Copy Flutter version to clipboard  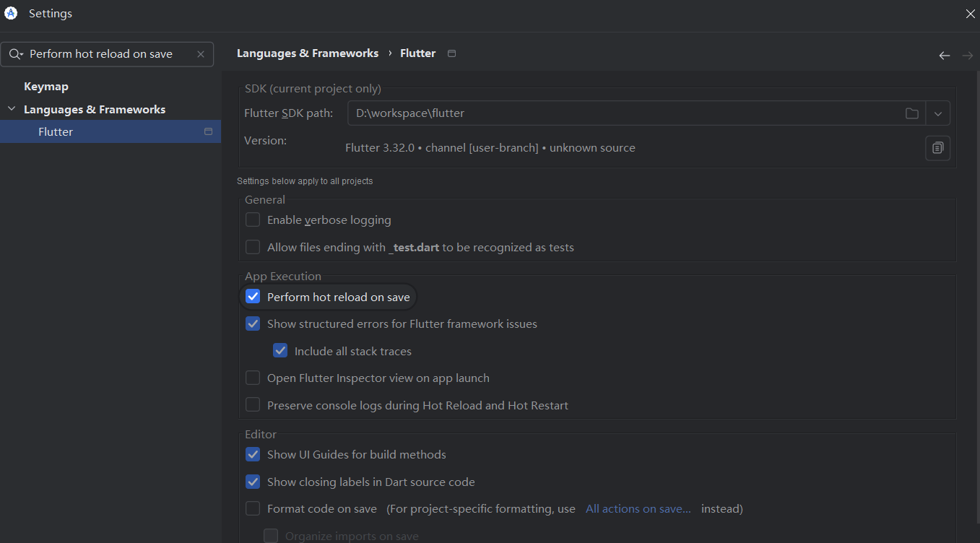point(937,148)
